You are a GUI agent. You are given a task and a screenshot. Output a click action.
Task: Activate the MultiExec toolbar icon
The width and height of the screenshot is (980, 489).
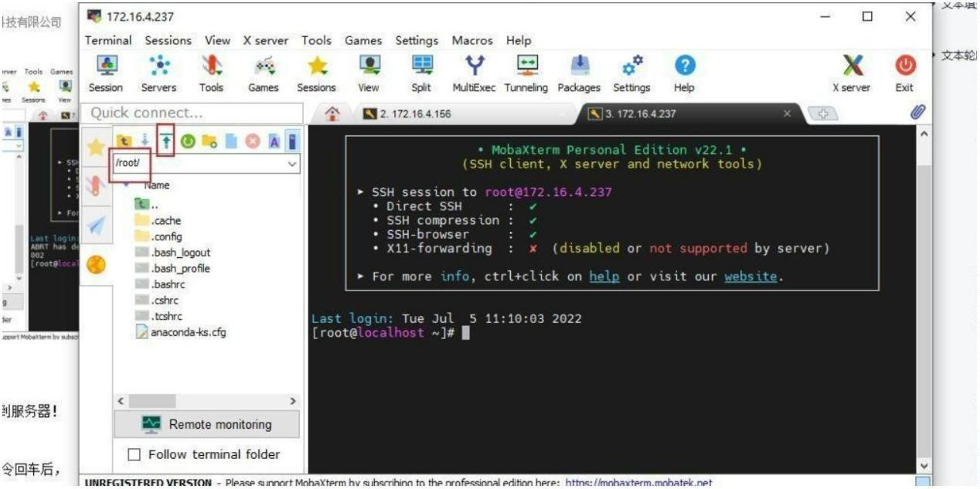(x=474, y=65)
